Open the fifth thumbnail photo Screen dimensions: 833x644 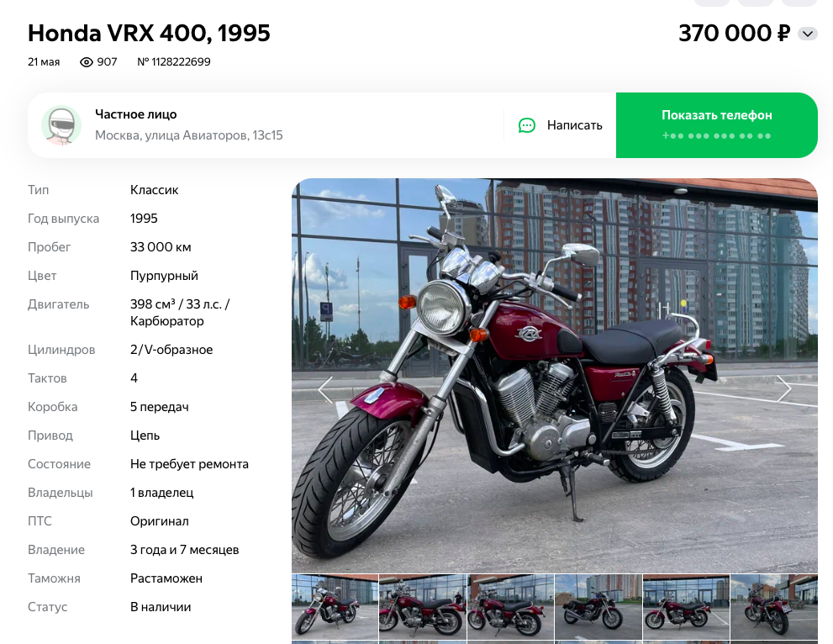tap(687, 607)
